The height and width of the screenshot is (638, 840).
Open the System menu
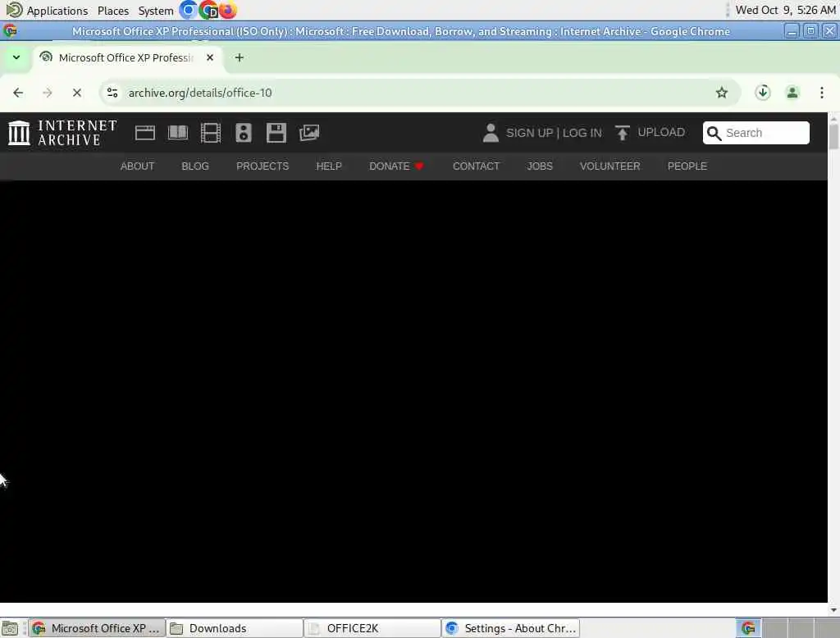(x=156, y=10)
